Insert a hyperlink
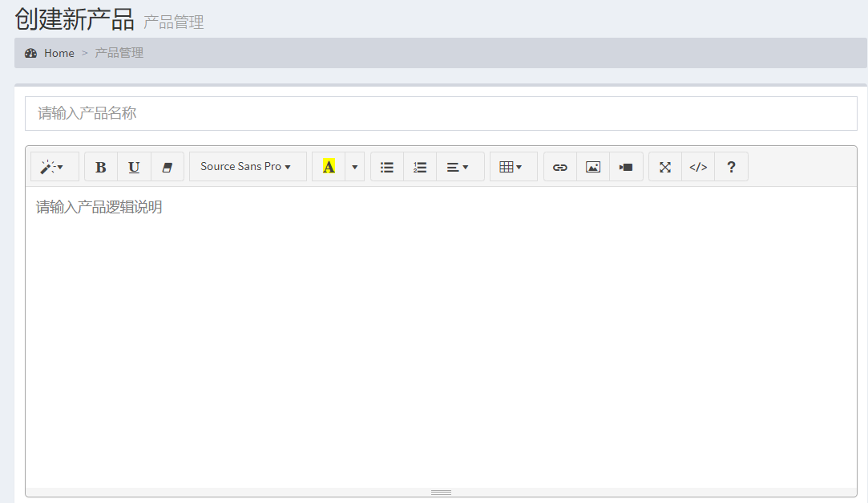This screenshot has height=503, width=868. click(x=560, y=167)
